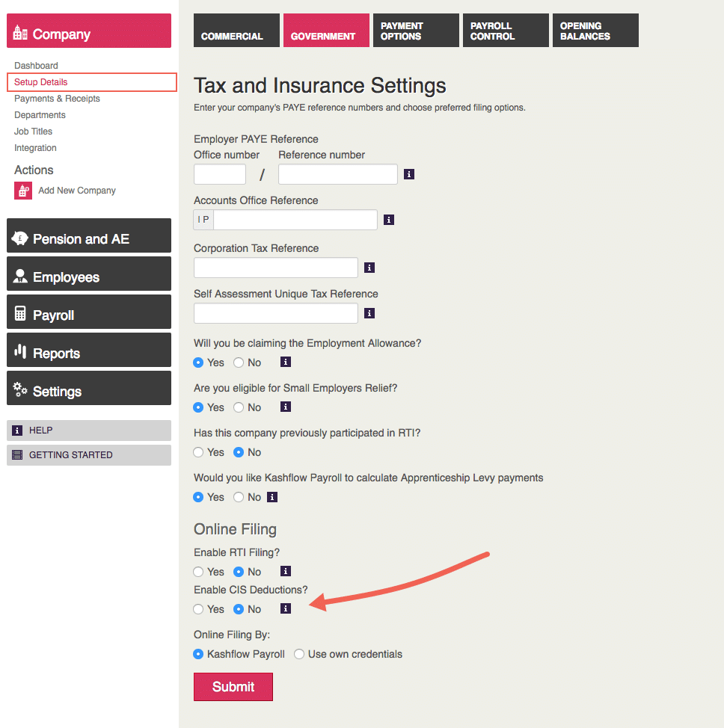Image resolution: width=724 pixels, height=728 pixels.
Task: Select Yes for Enable CIS Deductions
Action: tap(198, 609)
